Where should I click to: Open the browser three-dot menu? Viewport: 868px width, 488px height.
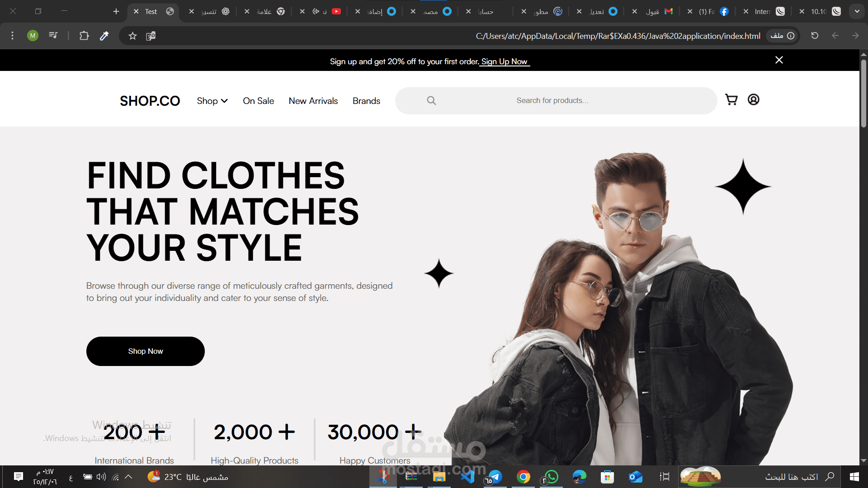pos(12,35)
